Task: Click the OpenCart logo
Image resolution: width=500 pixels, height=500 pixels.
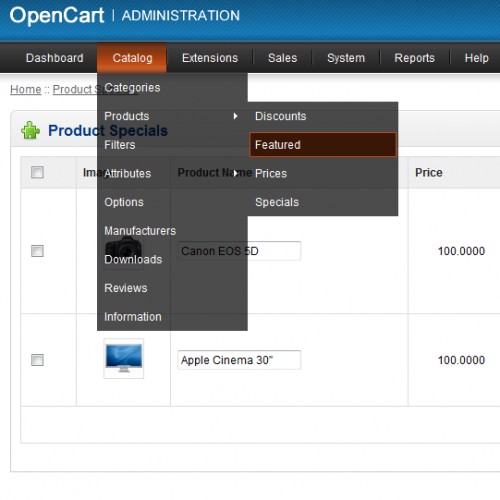Action: click(57, 16)
